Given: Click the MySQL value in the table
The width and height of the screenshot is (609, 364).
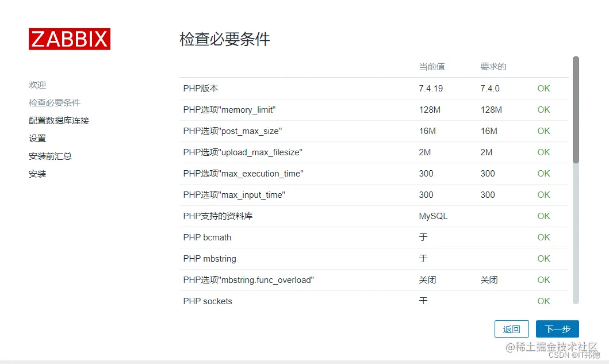Looking at the screenshot, I should click(432, 216).
